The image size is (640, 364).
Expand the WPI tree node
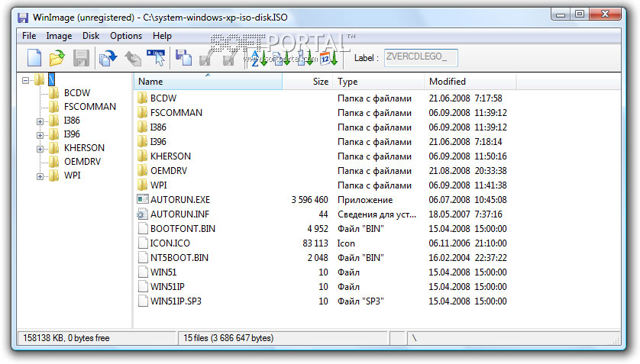point(40,176)
